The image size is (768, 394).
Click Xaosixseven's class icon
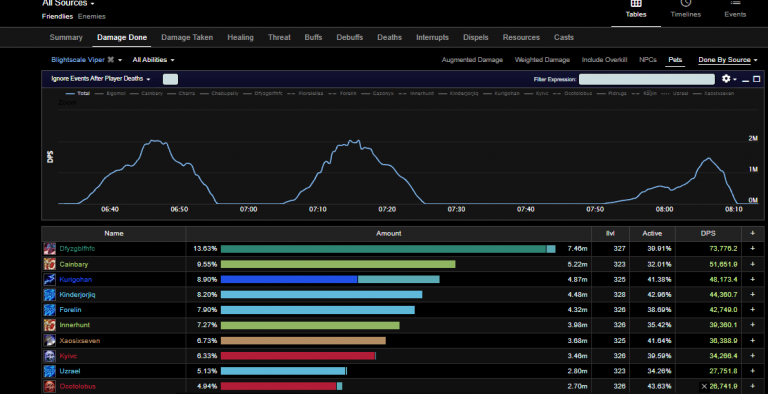click(x=49, y=341)
